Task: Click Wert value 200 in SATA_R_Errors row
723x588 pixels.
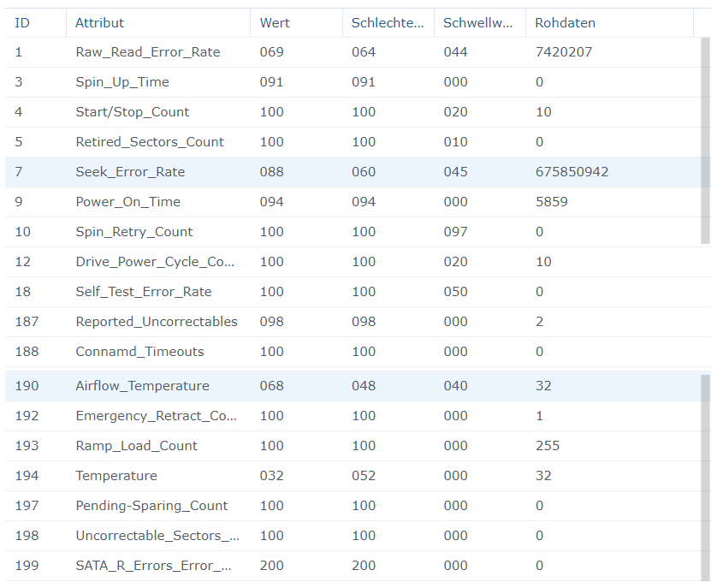Action: pos(271,566)
